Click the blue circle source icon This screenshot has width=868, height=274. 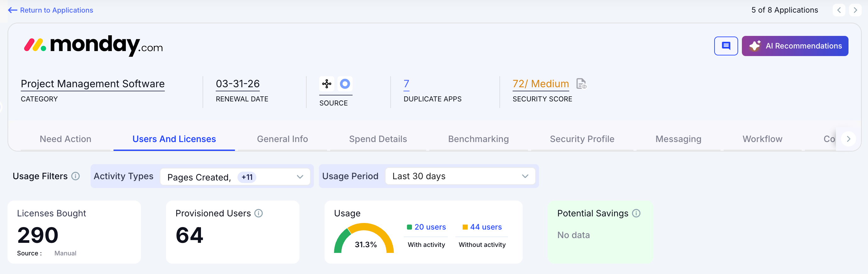345,84
